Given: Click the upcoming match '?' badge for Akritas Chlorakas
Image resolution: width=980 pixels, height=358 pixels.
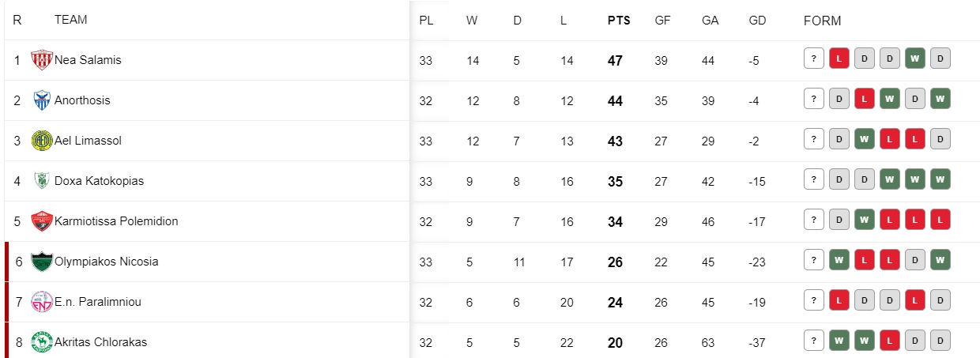Looking at the screenshot, I should pos(813,341).
